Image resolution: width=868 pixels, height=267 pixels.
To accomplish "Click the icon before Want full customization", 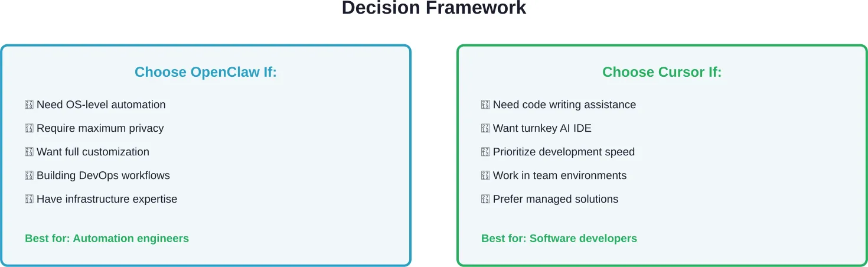I will 29,152.
